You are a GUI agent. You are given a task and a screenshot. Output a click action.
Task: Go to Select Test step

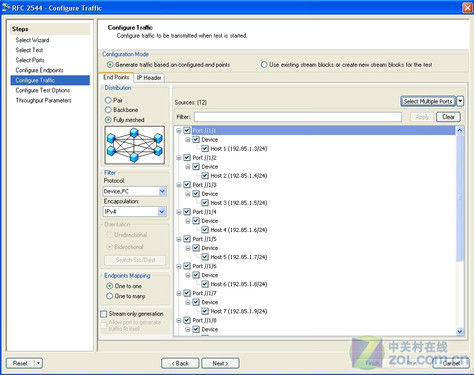click(29, 50)
